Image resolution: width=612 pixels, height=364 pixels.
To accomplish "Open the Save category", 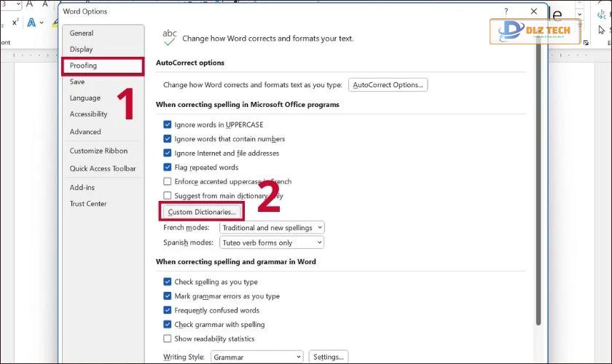I will 77,82.
